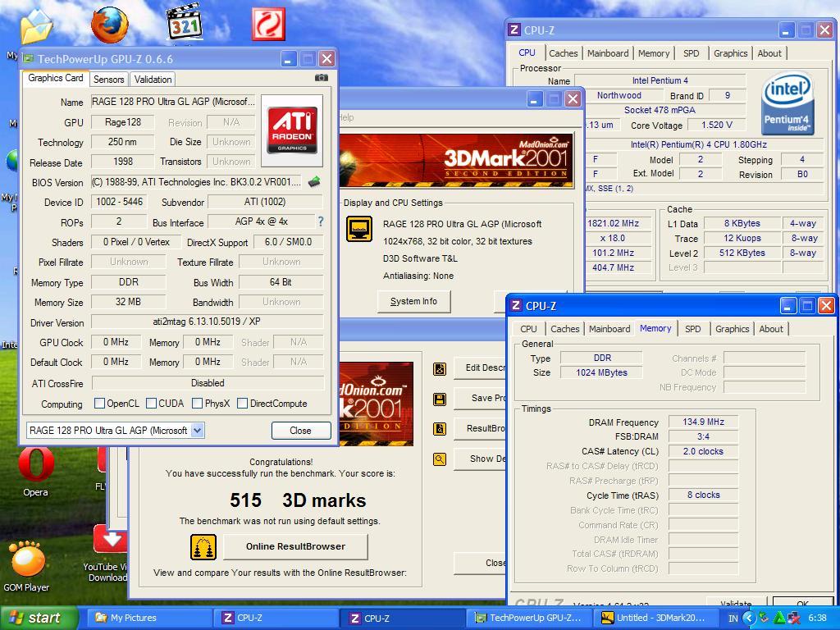Click the green triangle tray icon
This screenshot has width=840, height=630.
click(x=780, y=619)
